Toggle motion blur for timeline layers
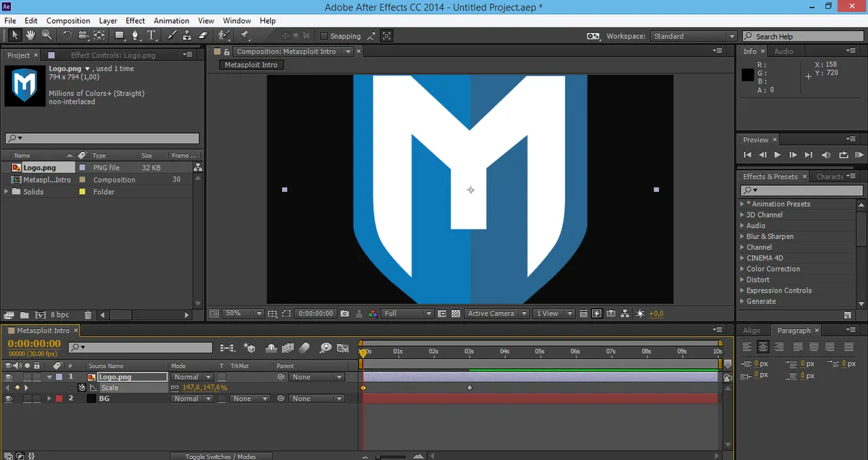The width and height of the screenshot is (868, 460). click(x=304, y=348)
